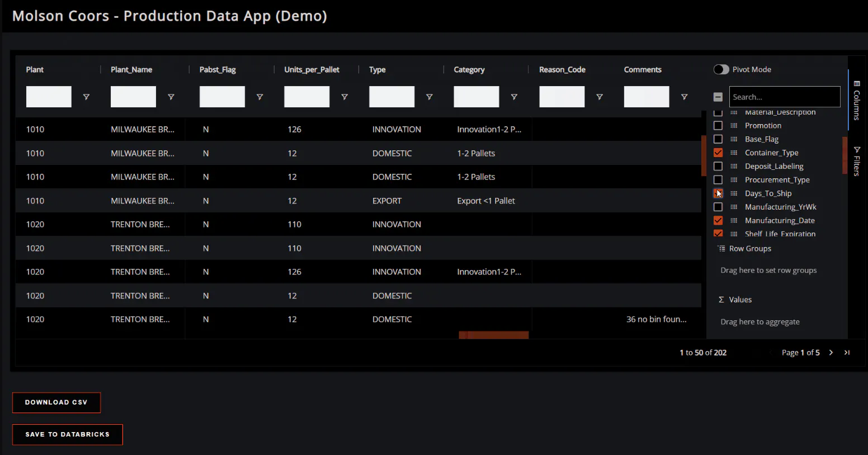The width and height of the screenshot is (868, 455).
Task: Sort by the Plant column header
Action: click(35, 69)
